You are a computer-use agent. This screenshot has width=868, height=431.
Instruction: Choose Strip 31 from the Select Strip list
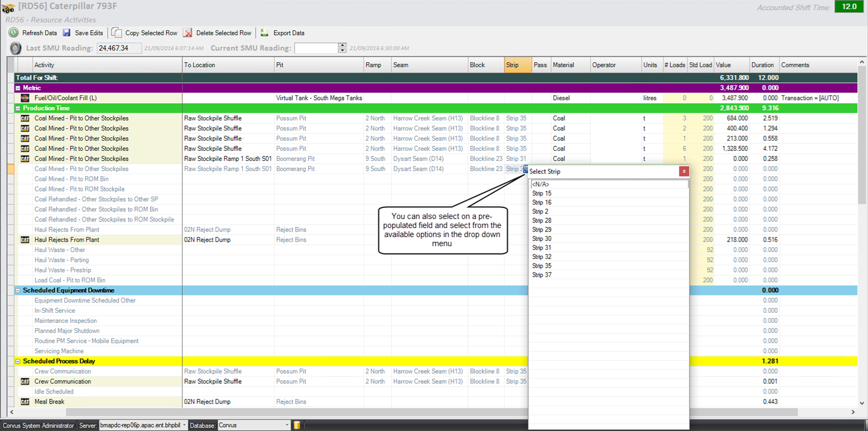[609, 248]
